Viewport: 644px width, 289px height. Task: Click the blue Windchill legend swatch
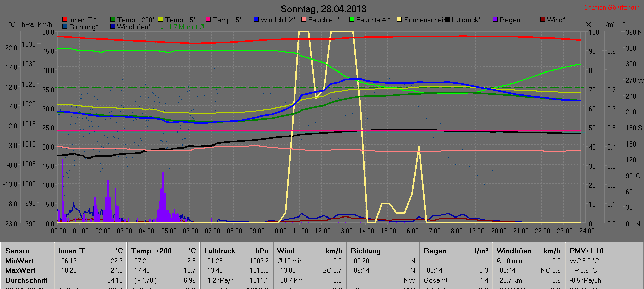click(x=256, y=20)
